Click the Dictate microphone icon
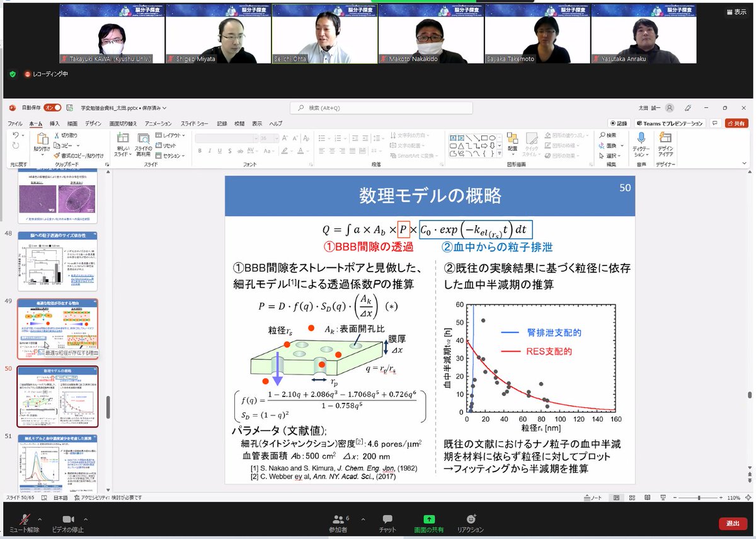The width and height of the screenshot is (756, 539). (x=641, y=138)
